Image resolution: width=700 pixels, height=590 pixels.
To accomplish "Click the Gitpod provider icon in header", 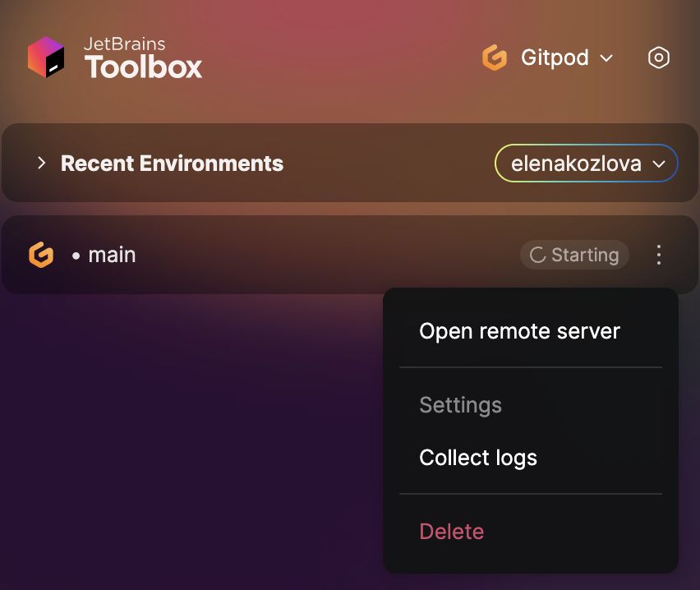I will pyautogui.click(x=495, y=58).
